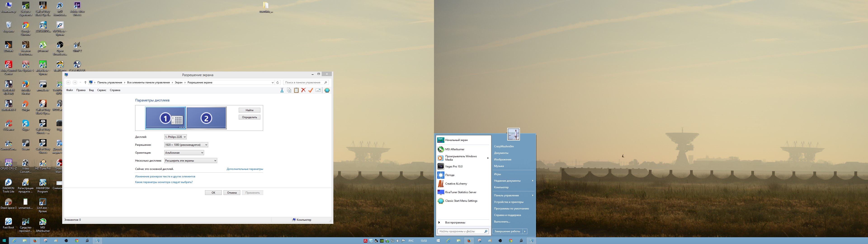Expand the Ориентация dropdown showing Альбомная
The height and width of the screenshot is (244, 868).
click(x=184, y=153)
